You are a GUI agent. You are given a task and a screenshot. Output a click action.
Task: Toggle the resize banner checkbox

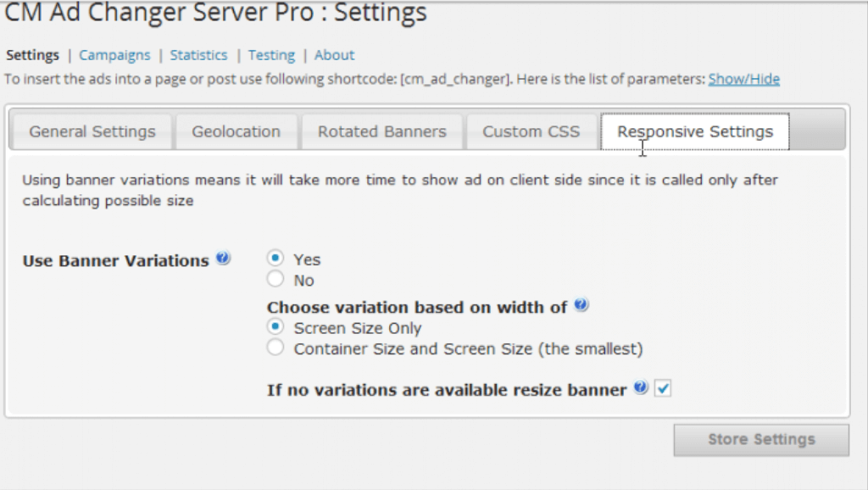pos(663,388)
